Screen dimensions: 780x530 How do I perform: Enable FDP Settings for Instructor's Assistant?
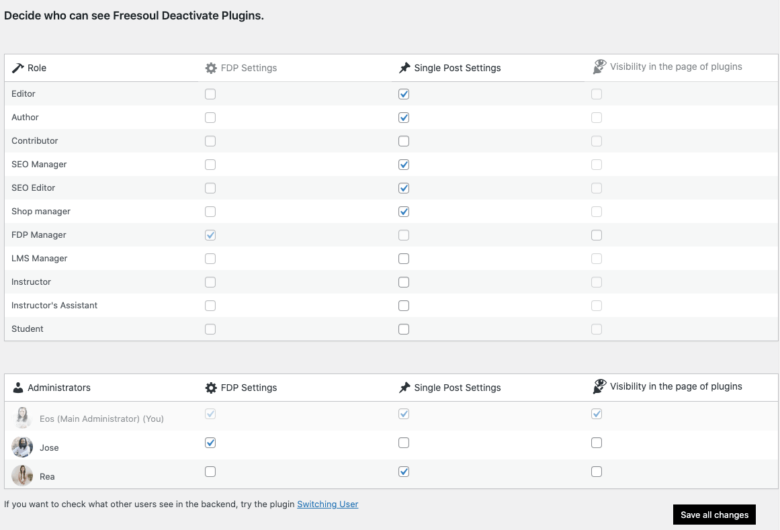coord(210,306)
